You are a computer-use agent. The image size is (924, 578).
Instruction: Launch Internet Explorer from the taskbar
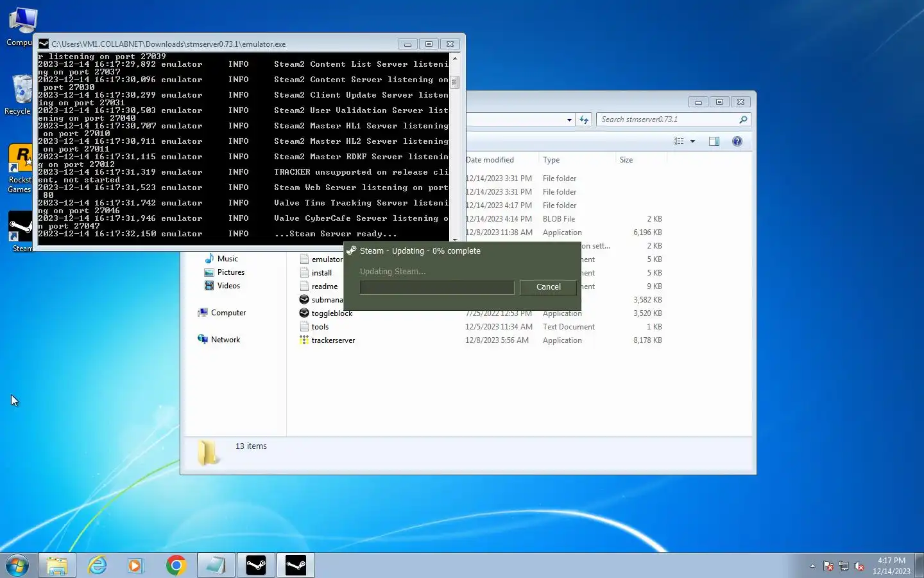coord(97,565)
